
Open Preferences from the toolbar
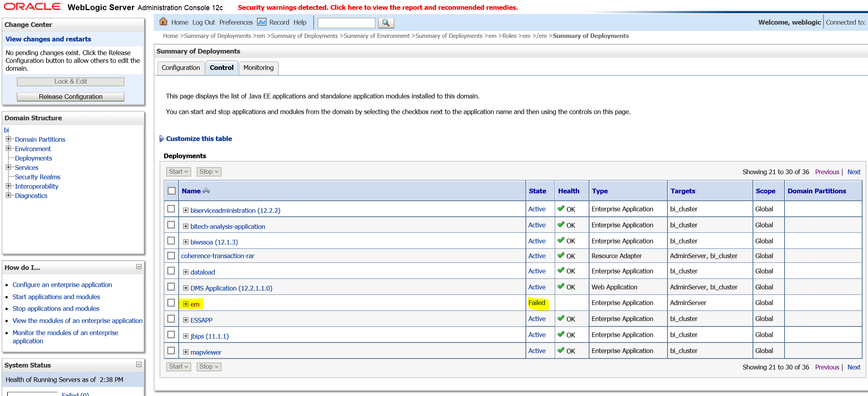(236, 22)
